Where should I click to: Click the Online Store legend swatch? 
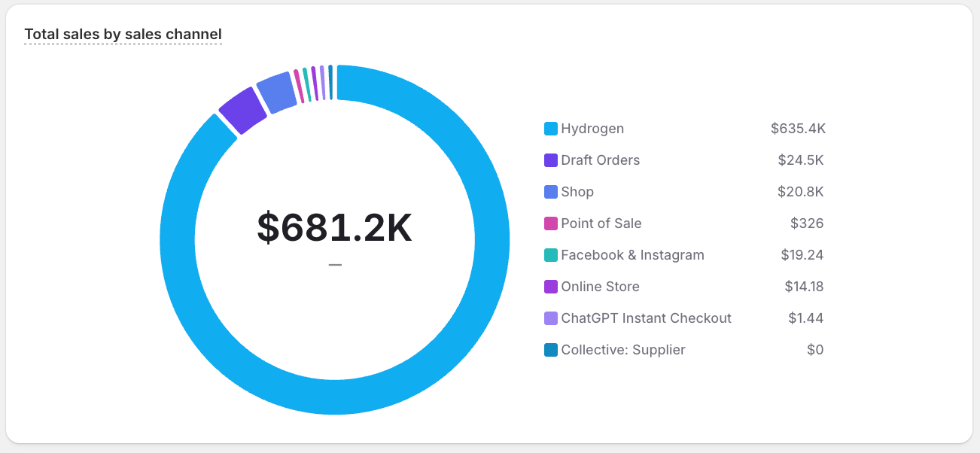click(551, 287)
